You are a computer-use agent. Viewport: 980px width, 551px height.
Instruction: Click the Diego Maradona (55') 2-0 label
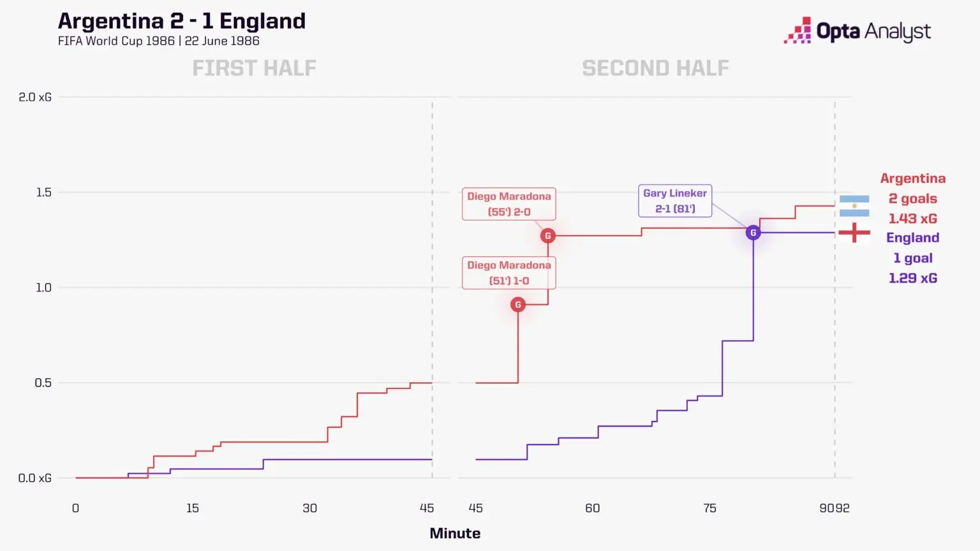(x=509, y=204)
